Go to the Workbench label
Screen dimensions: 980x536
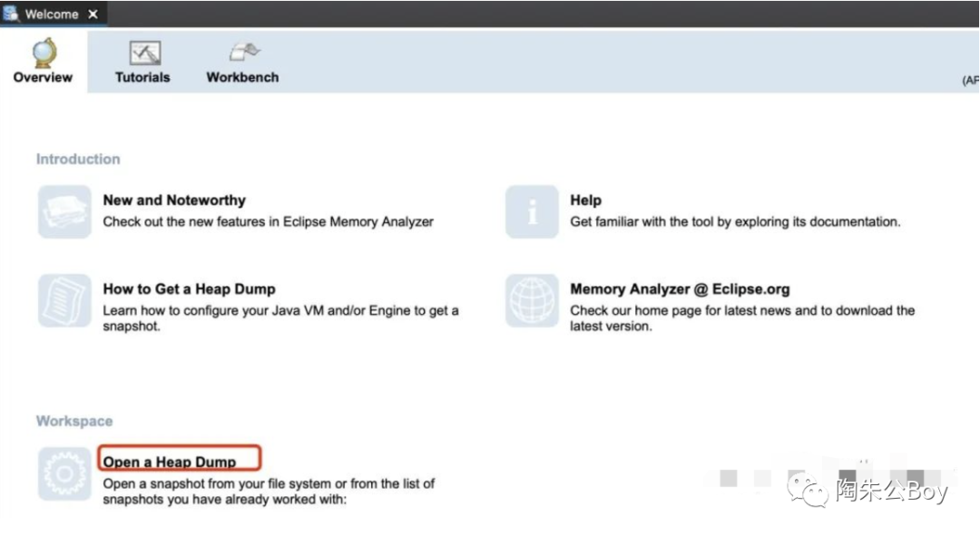242,77
